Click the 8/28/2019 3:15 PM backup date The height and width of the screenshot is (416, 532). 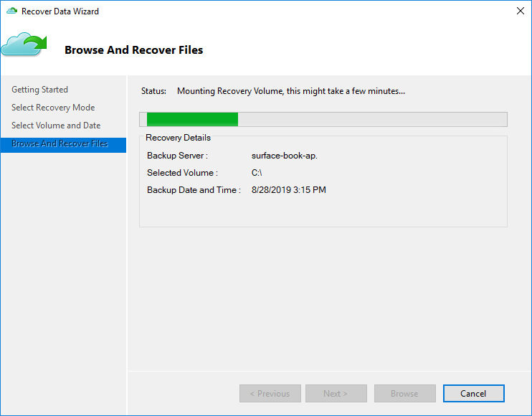point(288,190)
